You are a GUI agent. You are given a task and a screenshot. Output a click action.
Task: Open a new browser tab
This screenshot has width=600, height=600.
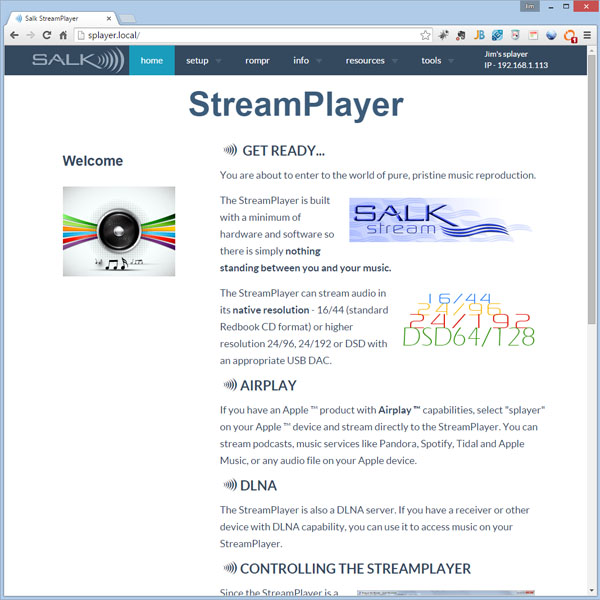click(x=127, y=18)
